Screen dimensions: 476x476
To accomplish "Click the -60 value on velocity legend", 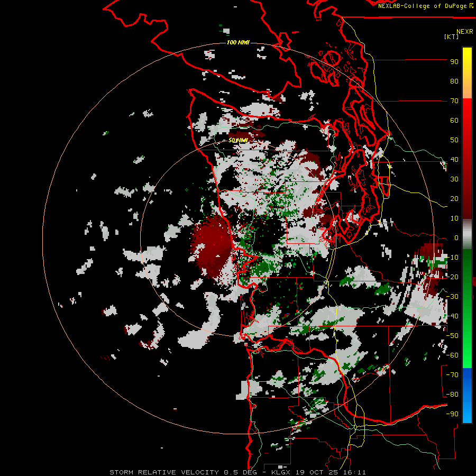I will (452, 355).
